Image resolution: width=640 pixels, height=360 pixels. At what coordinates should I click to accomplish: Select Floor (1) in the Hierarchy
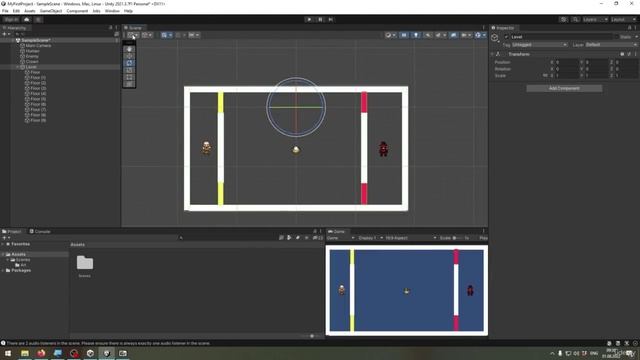coord(38,78)
